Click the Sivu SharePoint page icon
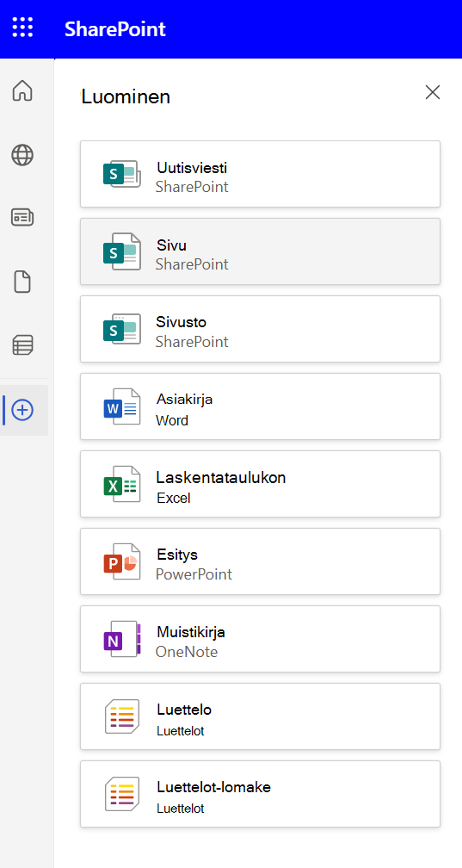The width and height of the screenshot is (462, 868). (122, 251)
